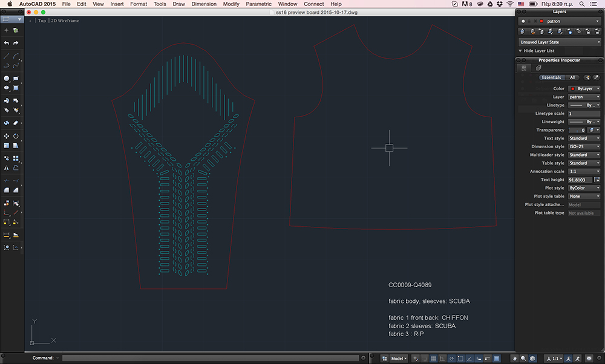The width and height of the screenshot is (605, 364).
Task: Open the Parametric menu
Action: [258, 4]
